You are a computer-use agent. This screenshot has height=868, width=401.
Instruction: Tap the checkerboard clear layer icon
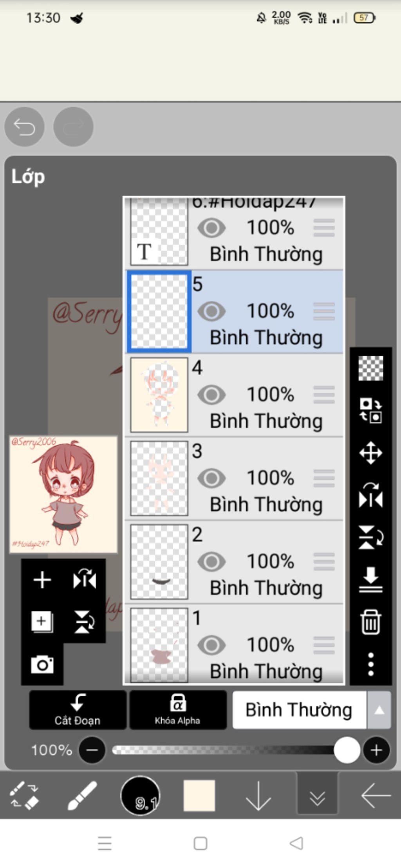tap(370, 368)
